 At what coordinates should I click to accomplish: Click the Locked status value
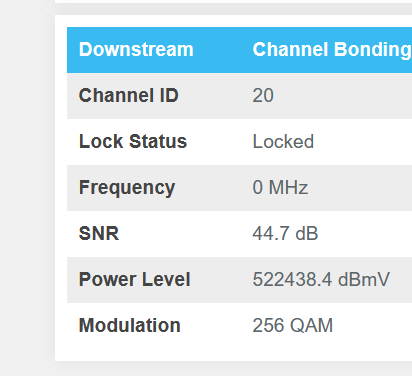pyautogui.click(x=283, y=141)
